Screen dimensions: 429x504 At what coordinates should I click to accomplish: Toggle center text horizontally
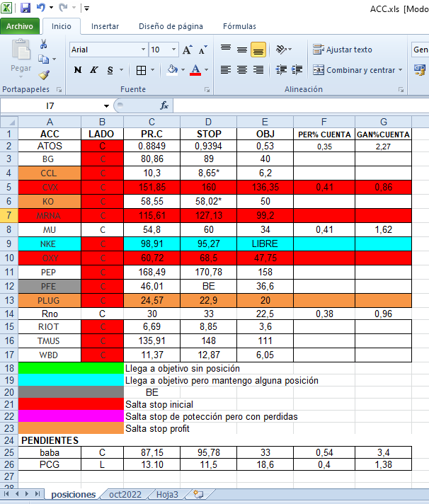242,70
